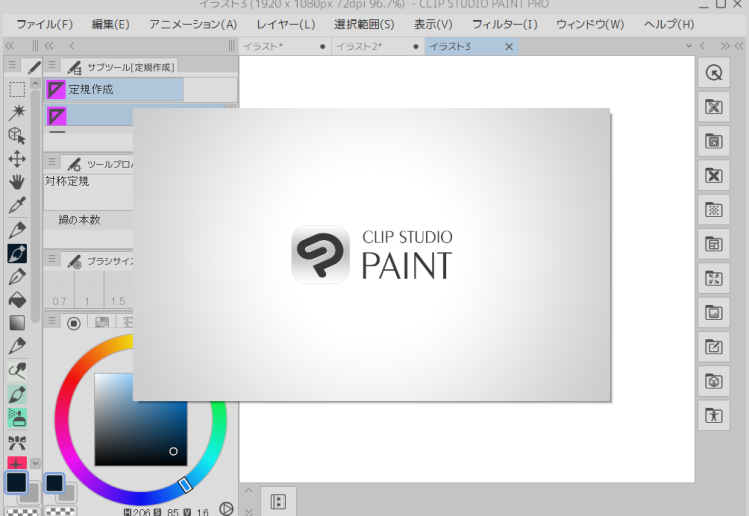Open the 表示(V) menu
The width and height of the screenshot is (749, 516).
coord(433,24)
